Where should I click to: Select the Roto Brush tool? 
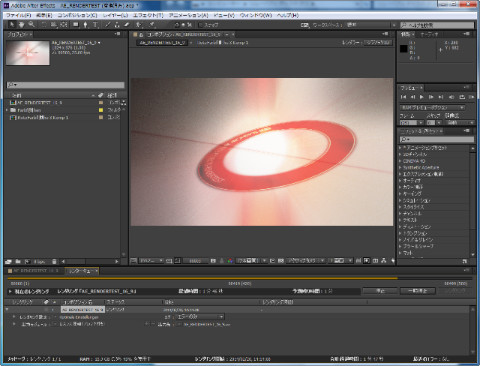click(139, 25)
